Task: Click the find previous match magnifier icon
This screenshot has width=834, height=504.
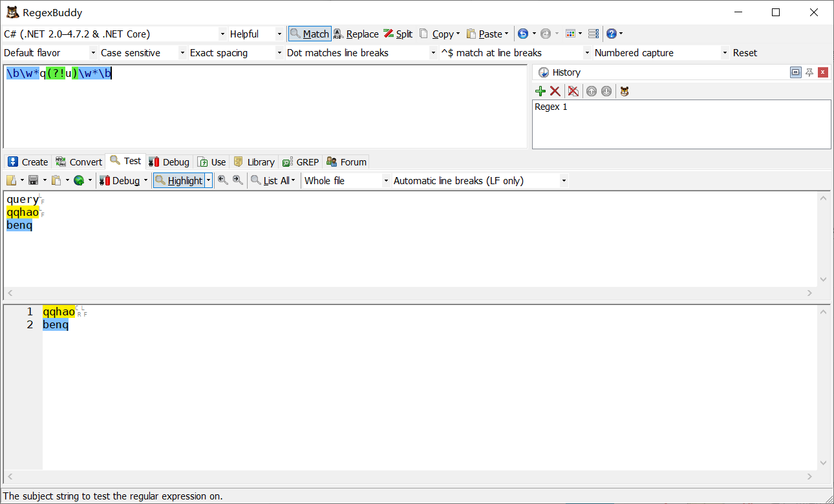Action: point(223,180)
